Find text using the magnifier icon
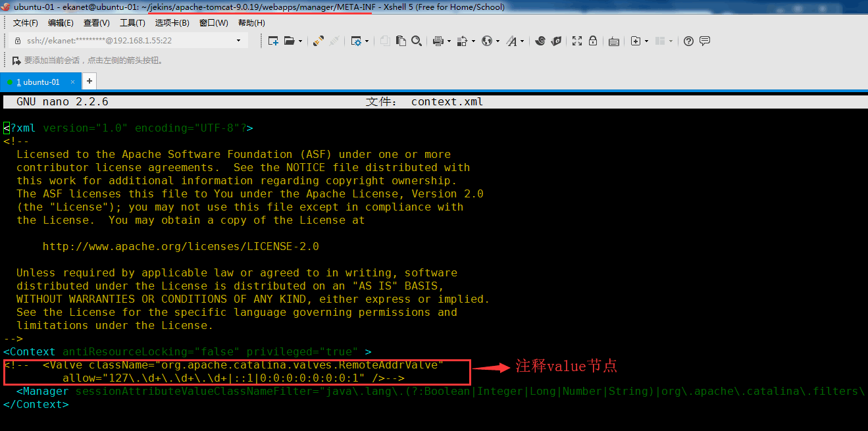868x431 pixels. click(416, 41)
